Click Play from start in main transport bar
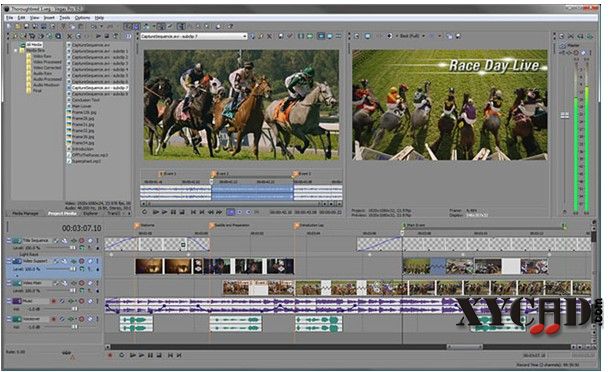This screenshot has width=609, height=372. 132,355
